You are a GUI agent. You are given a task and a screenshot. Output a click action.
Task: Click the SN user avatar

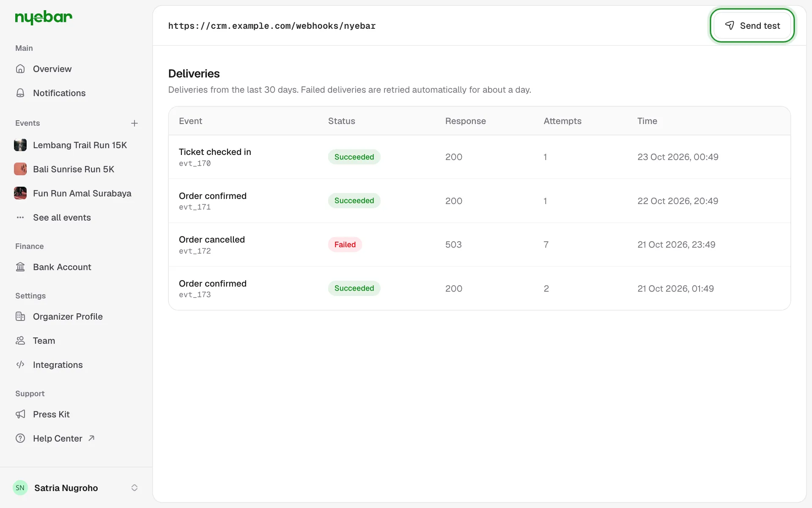[x=20, y=488]
